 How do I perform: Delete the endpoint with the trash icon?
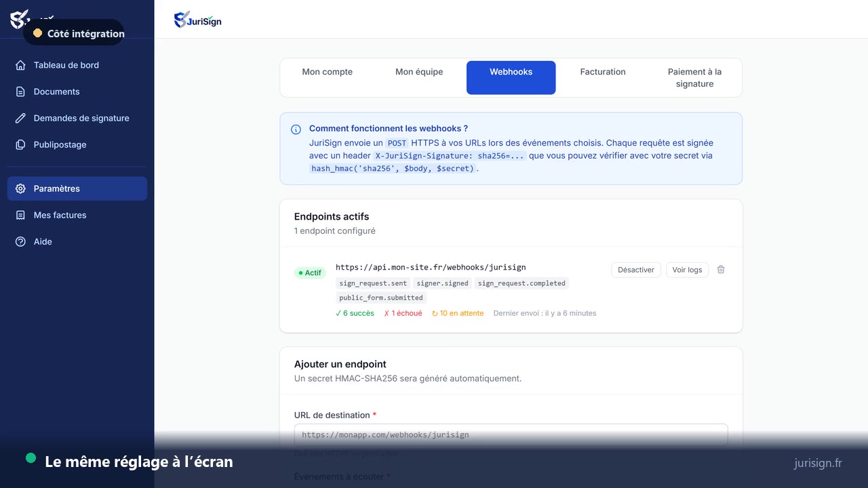[721, 270]
